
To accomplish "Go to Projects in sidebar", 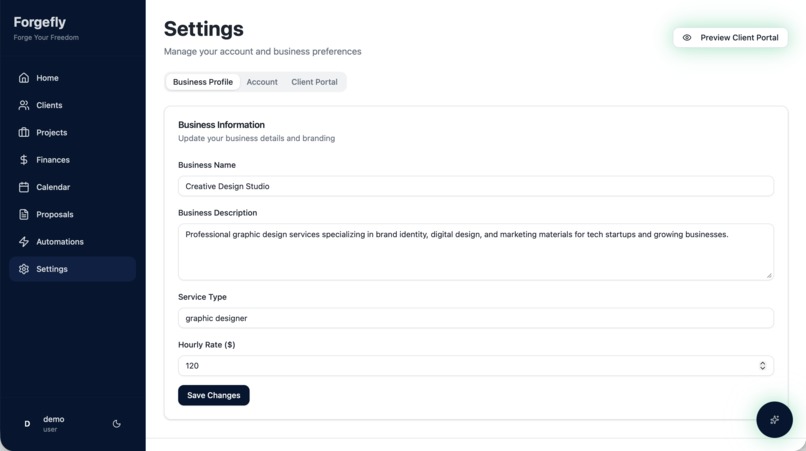I will click(x=72, y=132).
